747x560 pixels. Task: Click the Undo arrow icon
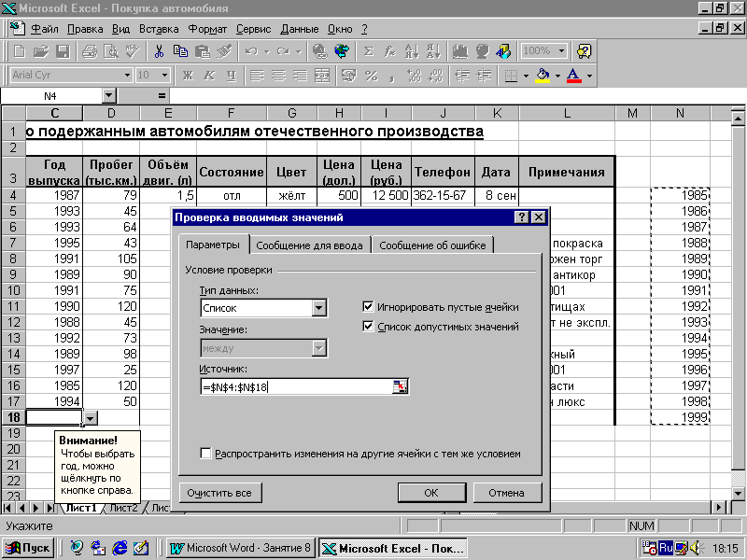(x=251, y=51)
